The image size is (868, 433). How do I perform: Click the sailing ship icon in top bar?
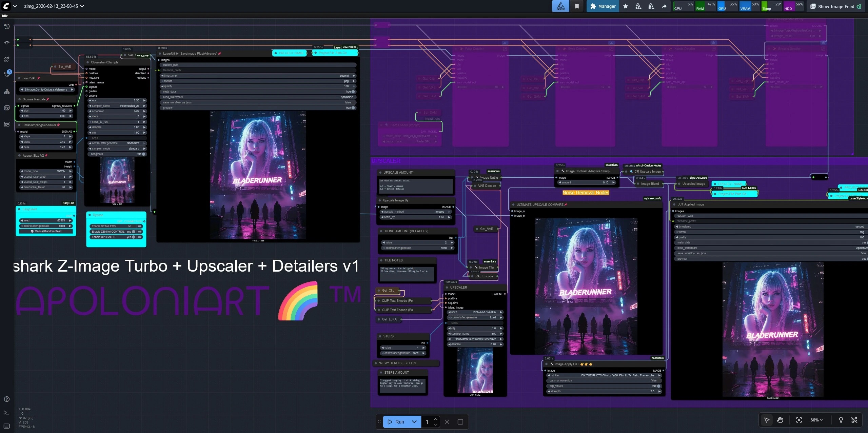tap(561, 6)
